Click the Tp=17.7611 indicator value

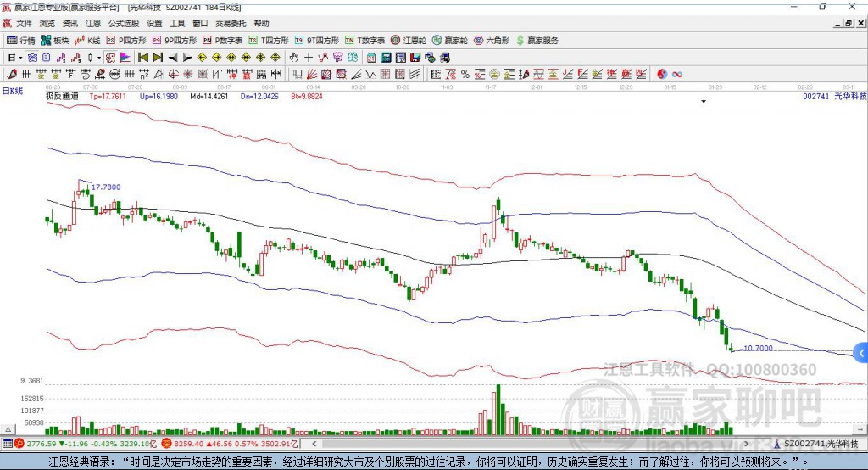pos(108,96)
